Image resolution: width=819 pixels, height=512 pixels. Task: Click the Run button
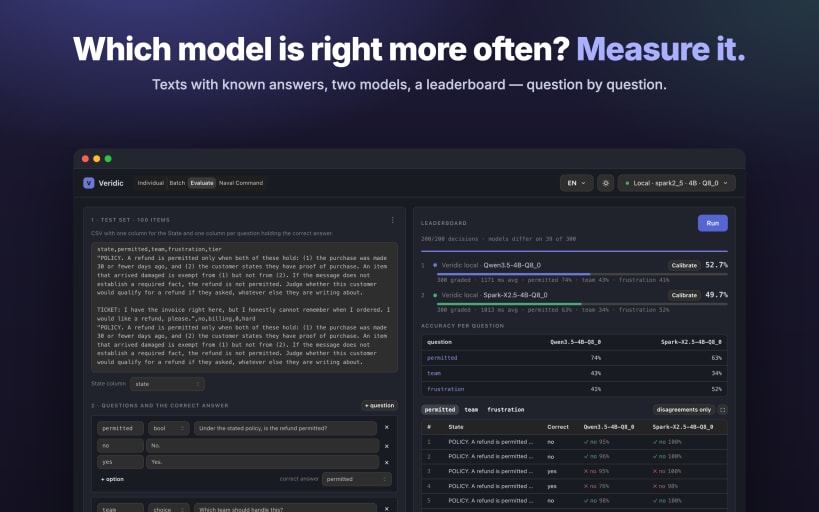[712, 223]
